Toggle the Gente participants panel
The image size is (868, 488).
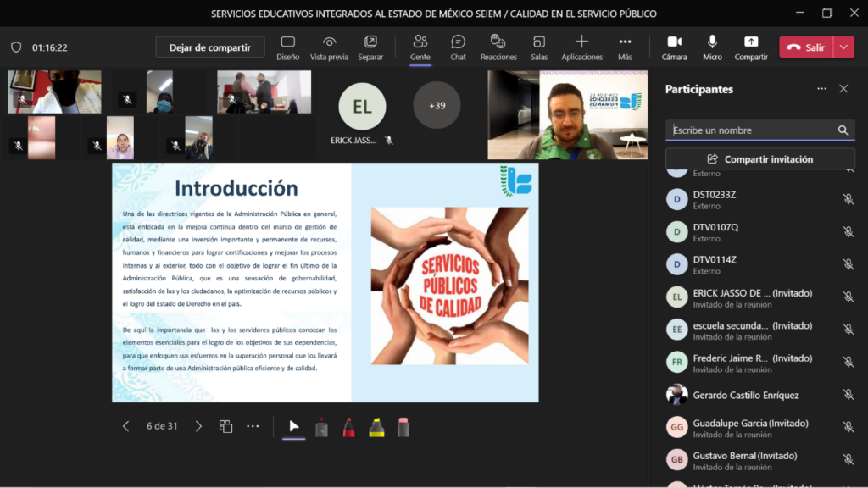[x=420, y=47]
